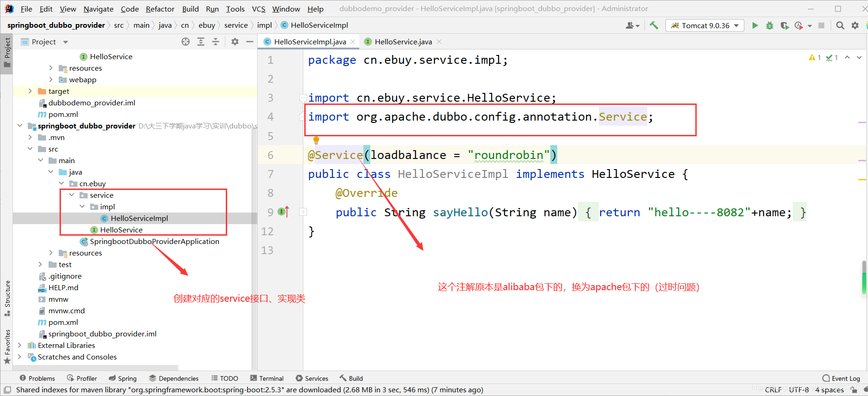Collapse the impl package

pos(82,207)
